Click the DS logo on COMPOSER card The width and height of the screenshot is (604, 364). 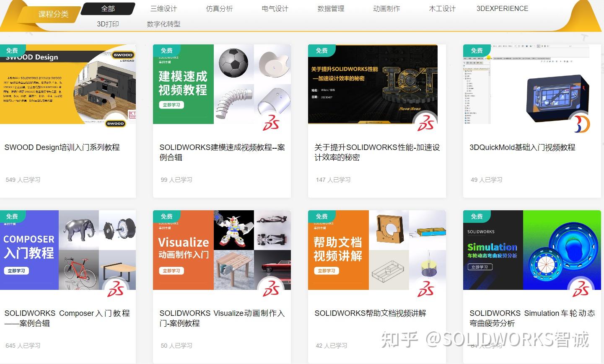tap(116, 289)
